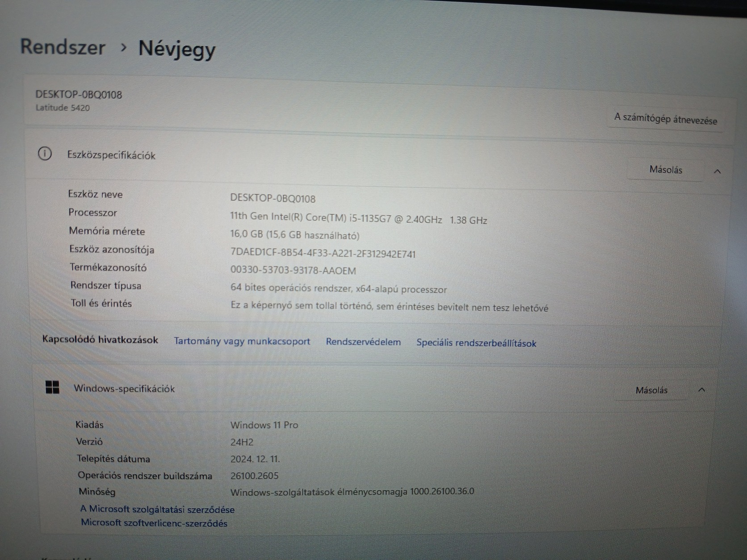Collapse the Windows-specifikációk section chevron
This screenshot has width=747, height=560.
(701, 390)
